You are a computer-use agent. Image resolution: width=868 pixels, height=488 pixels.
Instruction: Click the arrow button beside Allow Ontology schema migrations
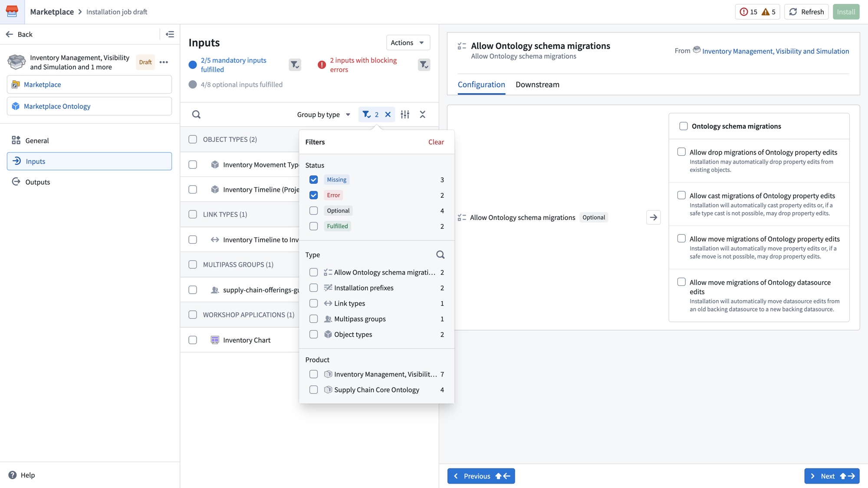point(653,217)
